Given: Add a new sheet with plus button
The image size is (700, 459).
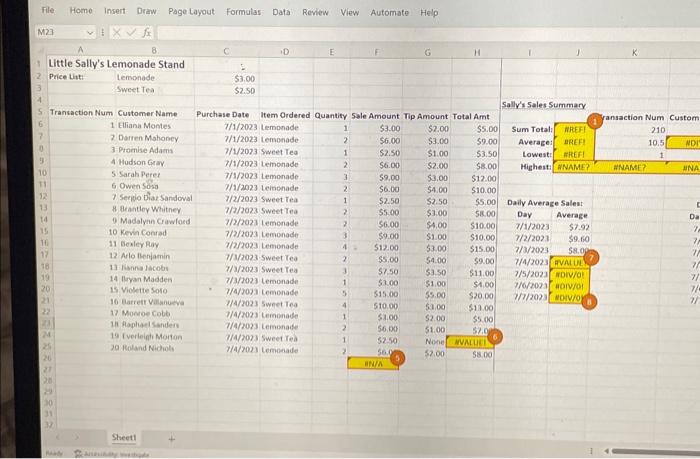Looking at the screenshot, I should 171,439.
